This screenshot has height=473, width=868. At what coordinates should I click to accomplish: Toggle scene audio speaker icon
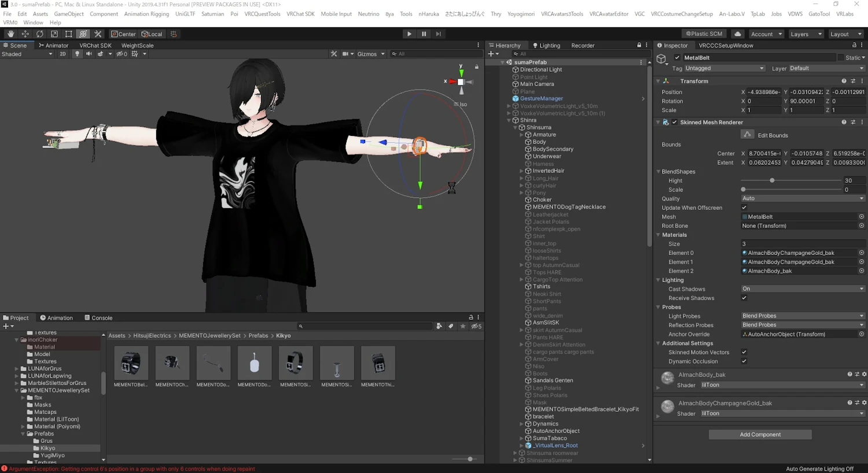point(89,54)
